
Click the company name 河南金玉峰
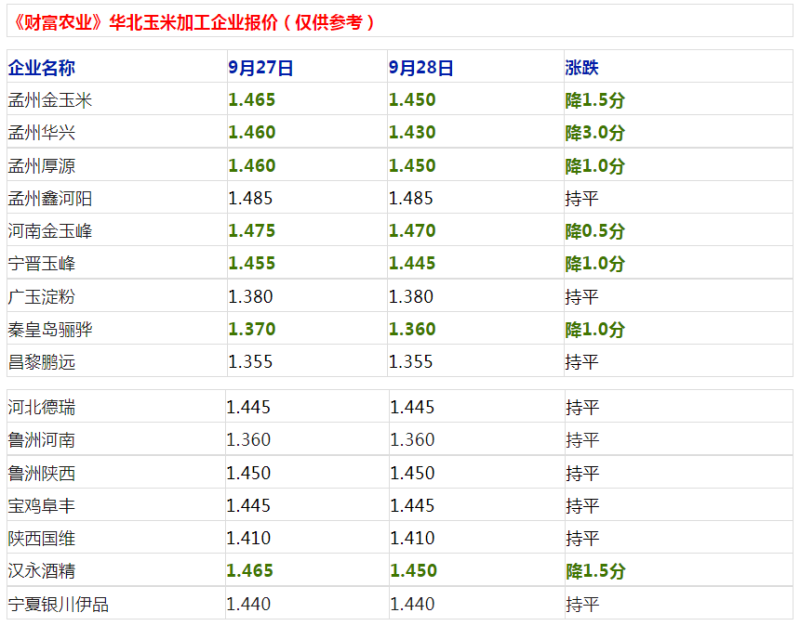point(50,231)
